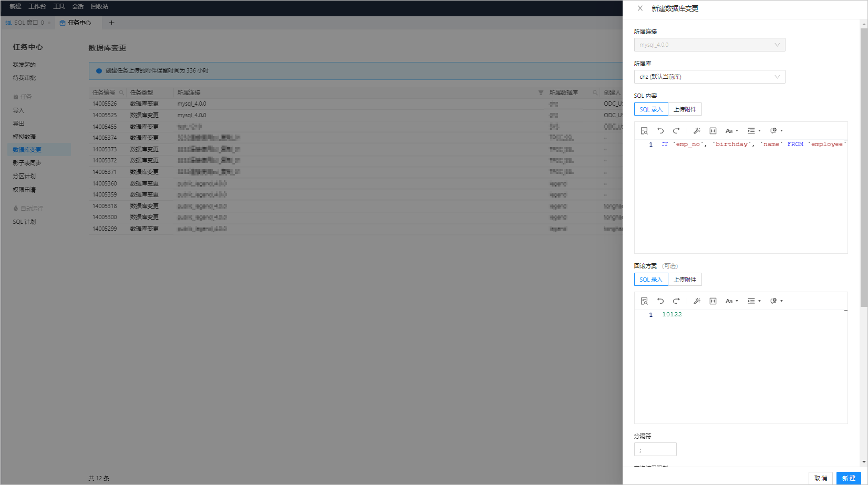Screen dimensions: 868x485
Task: Select 上传附件 tab under SQL 内容
Action: pyautogui.click(x=685, y=109)
